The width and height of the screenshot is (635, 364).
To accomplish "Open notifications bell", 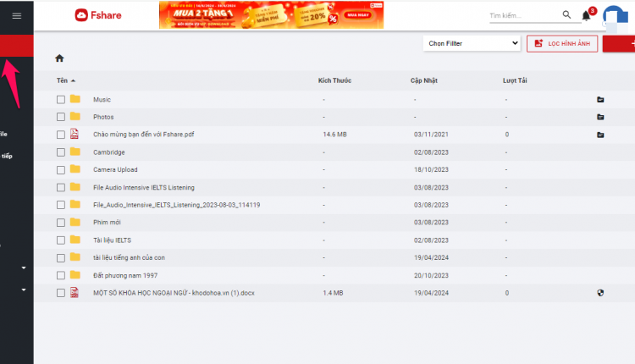I will tap(586, 16).
